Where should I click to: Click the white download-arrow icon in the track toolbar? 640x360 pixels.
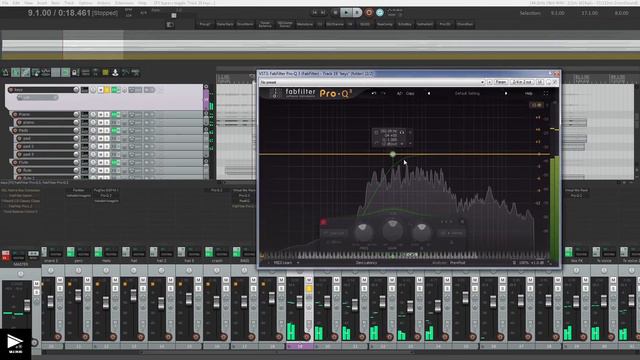tap(116, 73)
